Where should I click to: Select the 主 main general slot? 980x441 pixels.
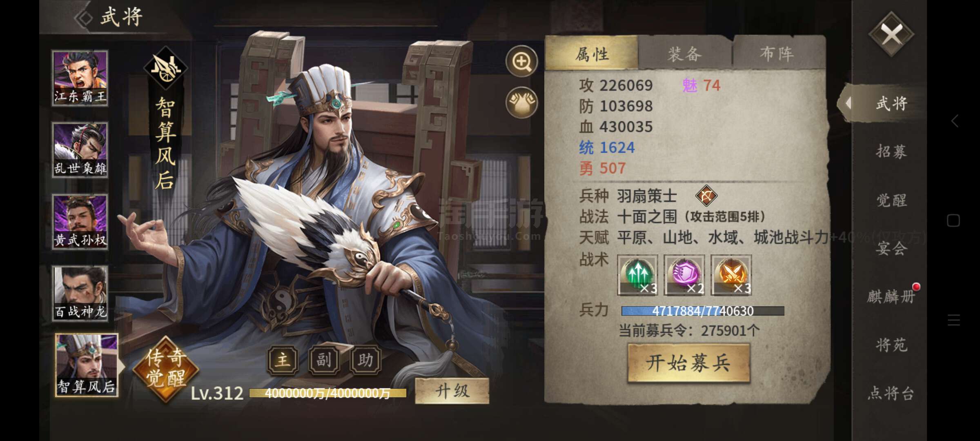(283, 360)
